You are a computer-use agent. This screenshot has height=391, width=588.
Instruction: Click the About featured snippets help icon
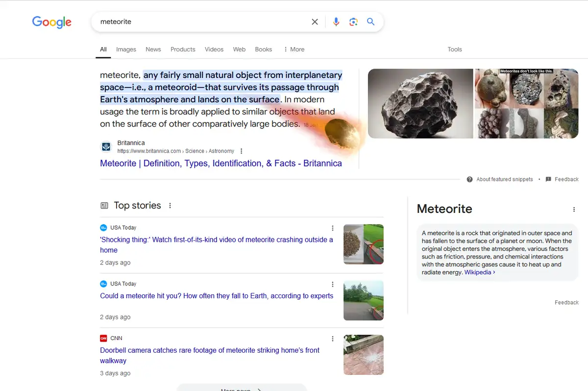pyautogui.click(x=470, y=179)
